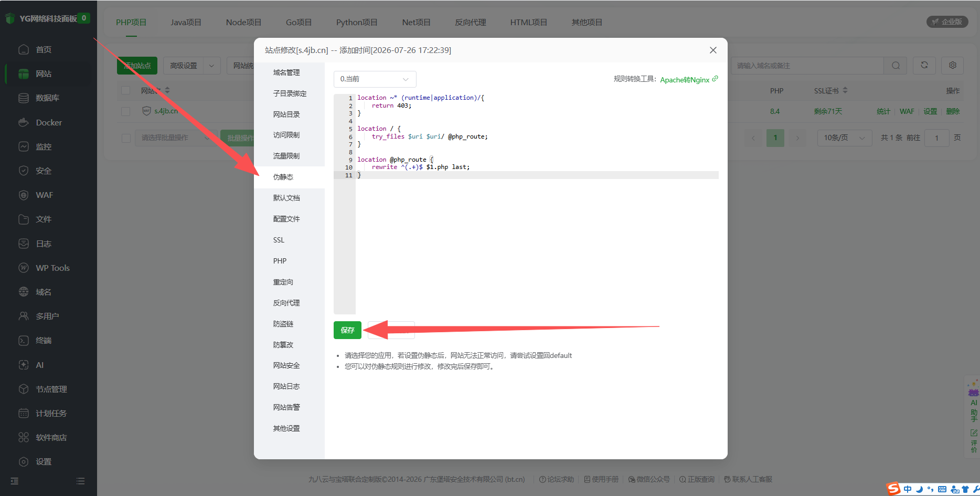This screenshot has width=980, height=496.
Task: Check the s.4jb.cn row checkbox
Action: (x=126, y=111)
